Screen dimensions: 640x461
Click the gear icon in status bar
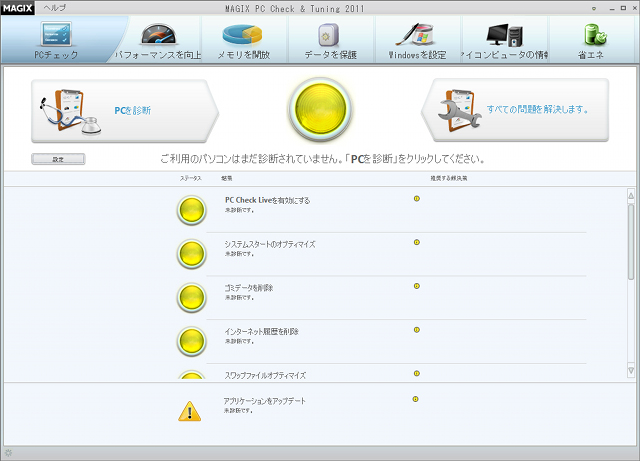point(8,453)
